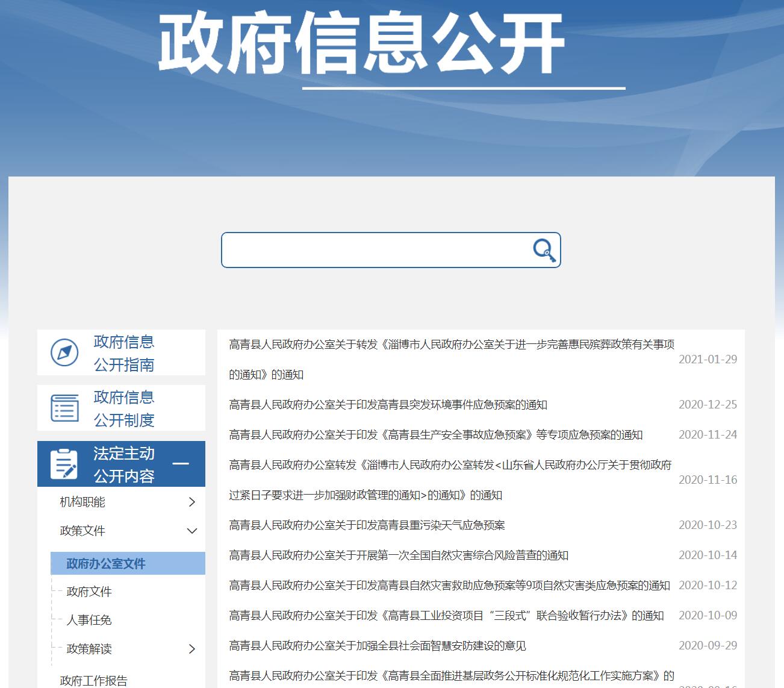Image resolution: width=784 pixels, height=688 pixels.
Task: Open the 生产安全事故应急预案 notice link
Action: [x=435, y=435]
